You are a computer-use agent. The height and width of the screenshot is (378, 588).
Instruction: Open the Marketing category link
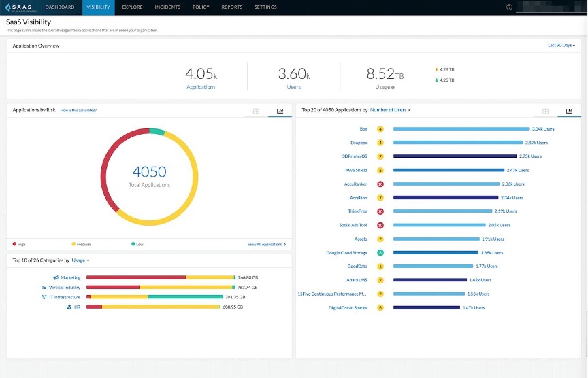click(71, 277)
